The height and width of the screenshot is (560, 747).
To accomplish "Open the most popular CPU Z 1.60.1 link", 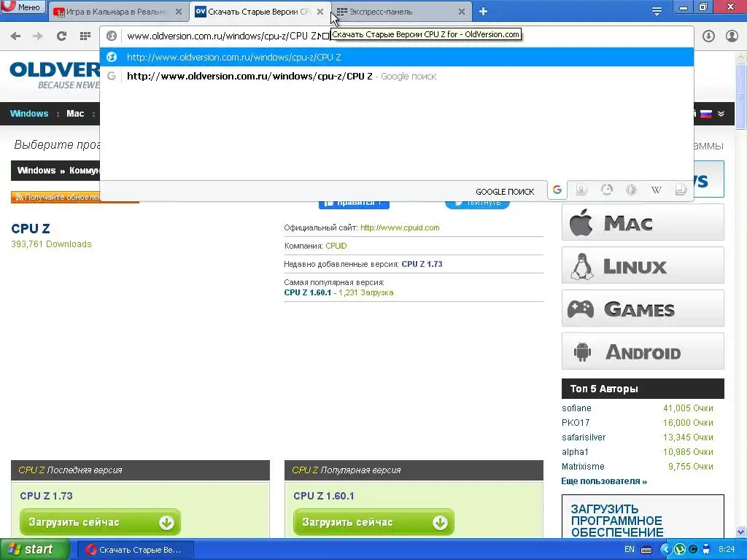I will (x=307, y=292).
